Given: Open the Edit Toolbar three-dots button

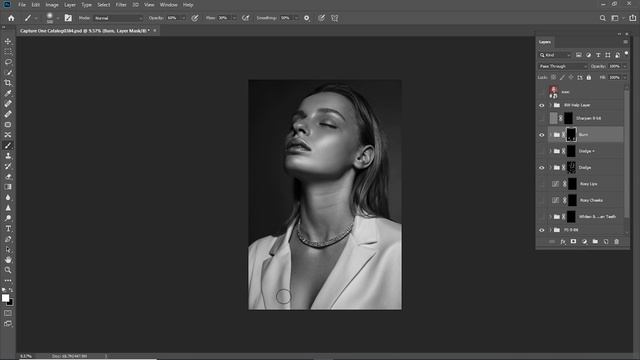Looking at the screenshot, I should (8, 281).
